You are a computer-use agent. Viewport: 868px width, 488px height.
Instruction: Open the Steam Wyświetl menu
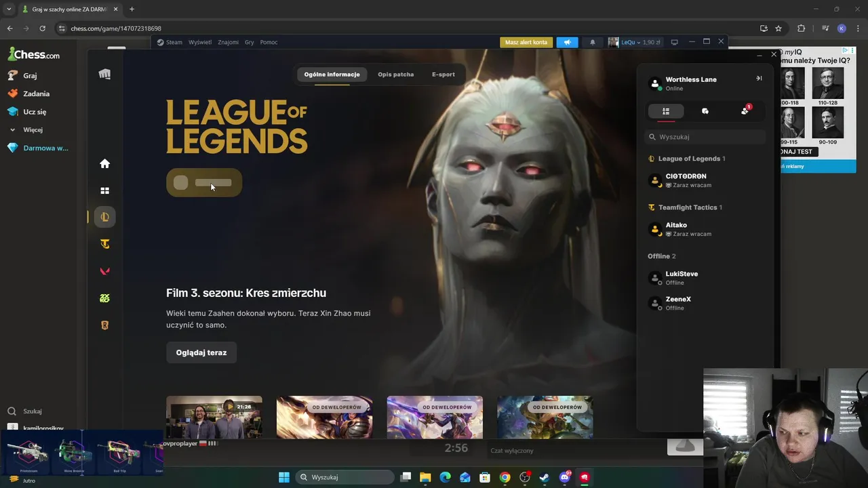200,42
